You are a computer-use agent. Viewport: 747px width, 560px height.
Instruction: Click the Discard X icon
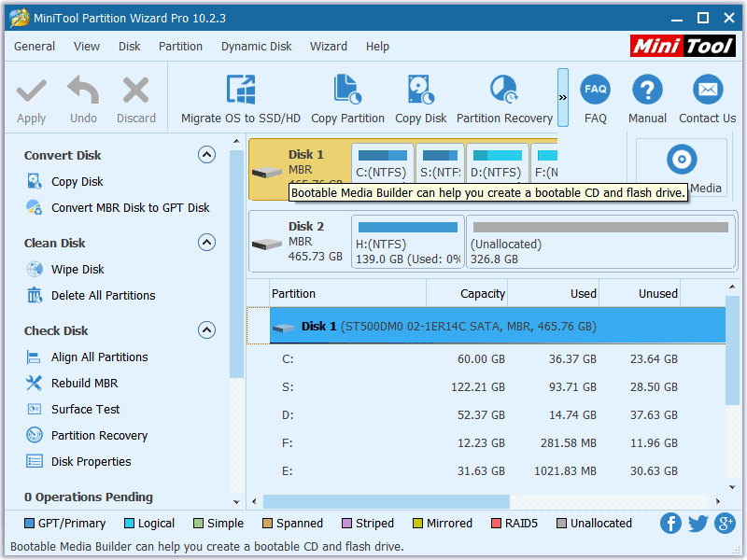136,90
